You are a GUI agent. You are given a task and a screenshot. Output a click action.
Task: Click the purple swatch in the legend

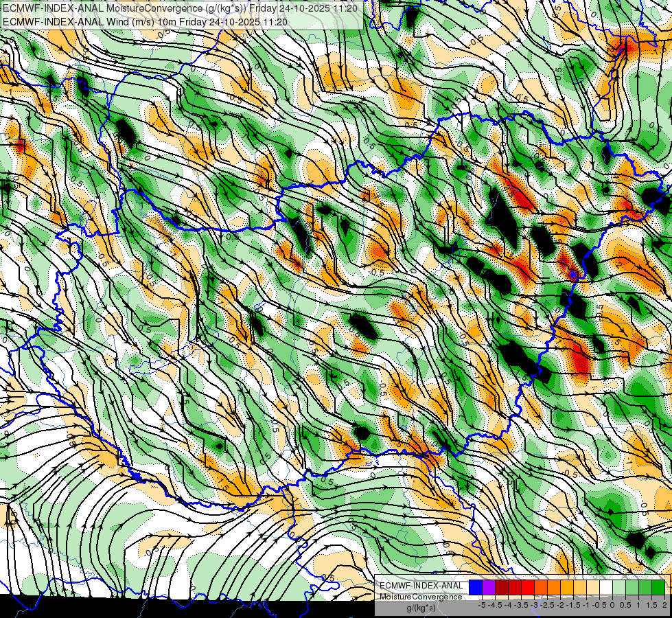point(489,587)
